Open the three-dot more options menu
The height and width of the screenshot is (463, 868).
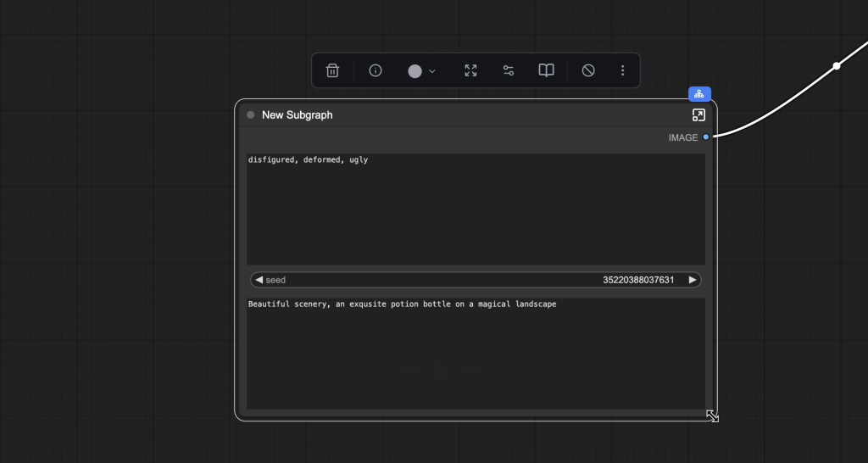[623, 70]
